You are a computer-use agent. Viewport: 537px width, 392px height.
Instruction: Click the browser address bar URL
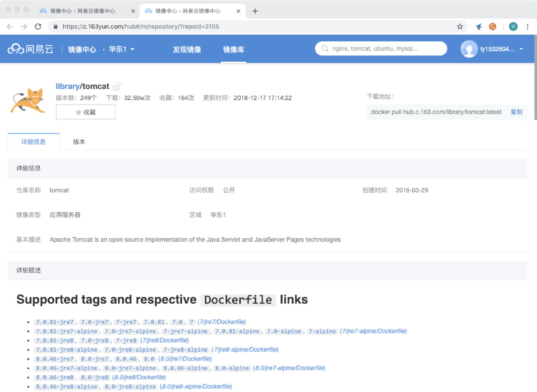[x=141, y=26]
